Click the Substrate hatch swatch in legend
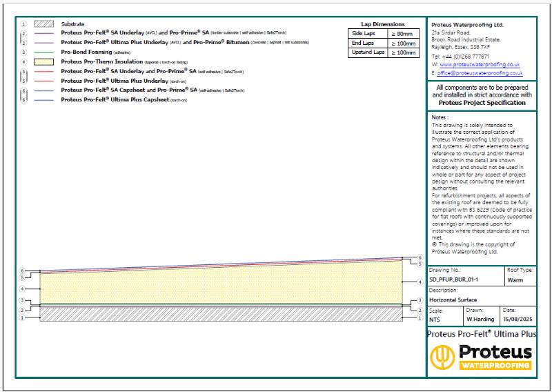This screenshot has height=392, width=552. click(x=43, y=23)
